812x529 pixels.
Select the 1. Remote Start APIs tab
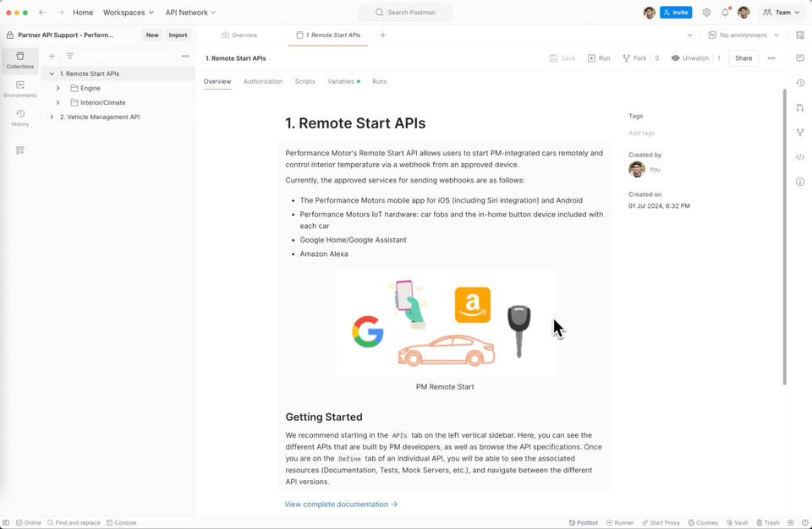pos(328,35)
